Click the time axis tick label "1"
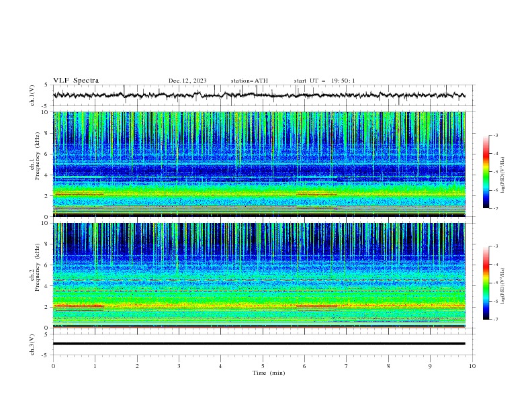532x411 pixels. tap(95, 366)
